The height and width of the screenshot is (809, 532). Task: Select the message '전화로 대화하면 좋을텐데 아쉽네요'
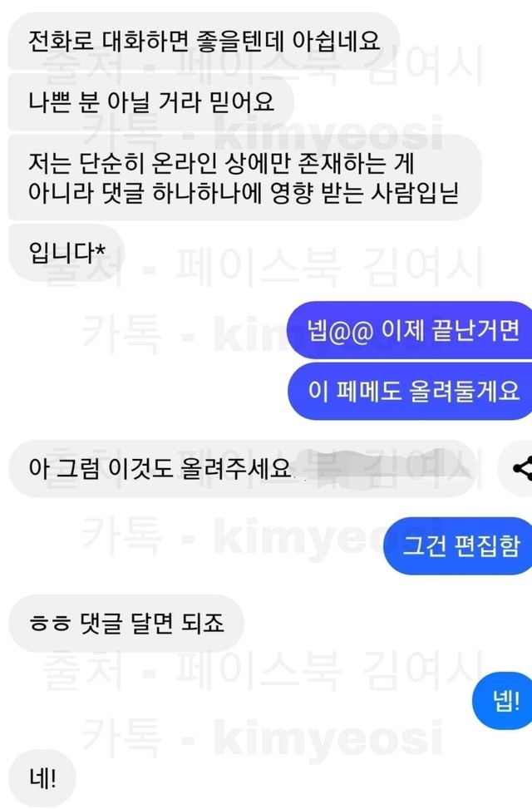point(204,42)
